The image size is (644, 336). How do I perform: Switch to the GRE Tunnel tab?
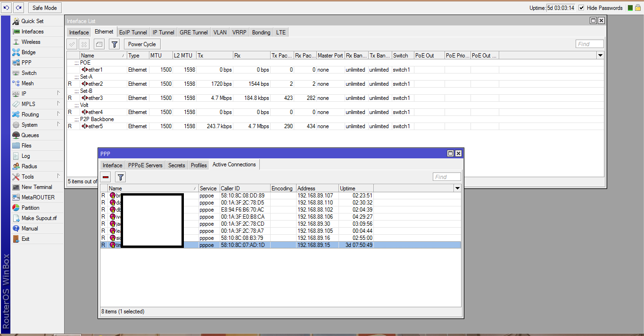[x=194, y=33]
